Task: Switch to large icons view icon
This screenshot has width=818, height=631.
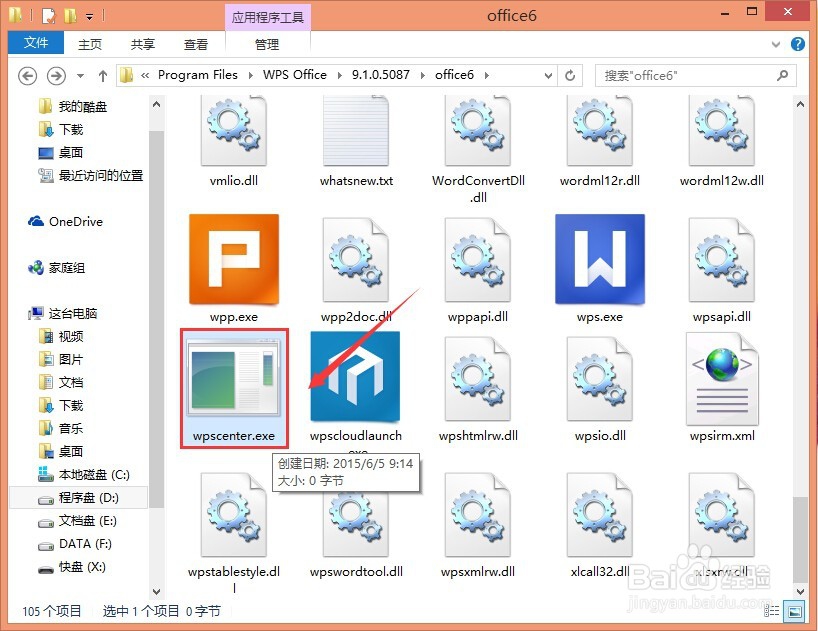Action: pos(795,611)
